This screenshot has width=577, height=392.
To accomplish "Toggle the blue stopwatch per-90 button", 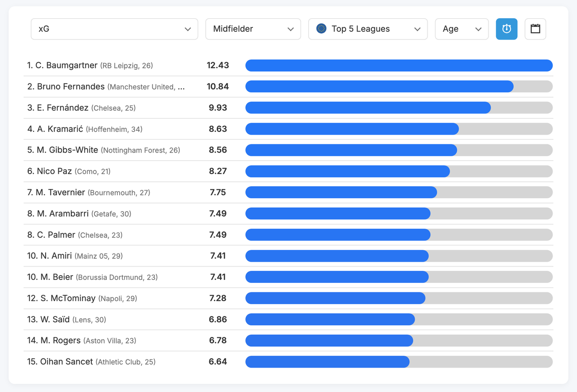I will pyautogui.click(x=506, y=29).
